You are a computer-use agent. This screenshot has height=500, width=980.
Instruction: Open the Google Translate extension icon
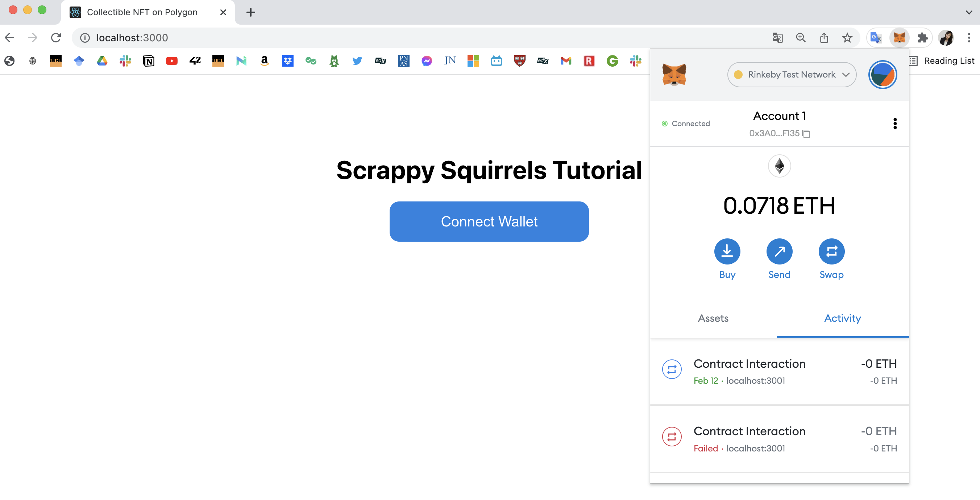click(876, 38)
